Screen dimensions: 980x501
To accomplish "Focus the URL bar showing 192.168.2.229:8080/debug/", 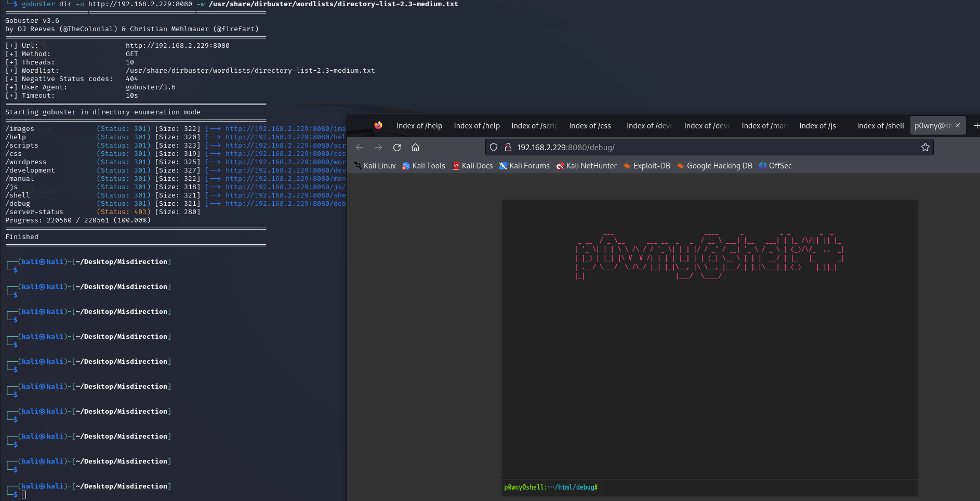I will (709, 148).
